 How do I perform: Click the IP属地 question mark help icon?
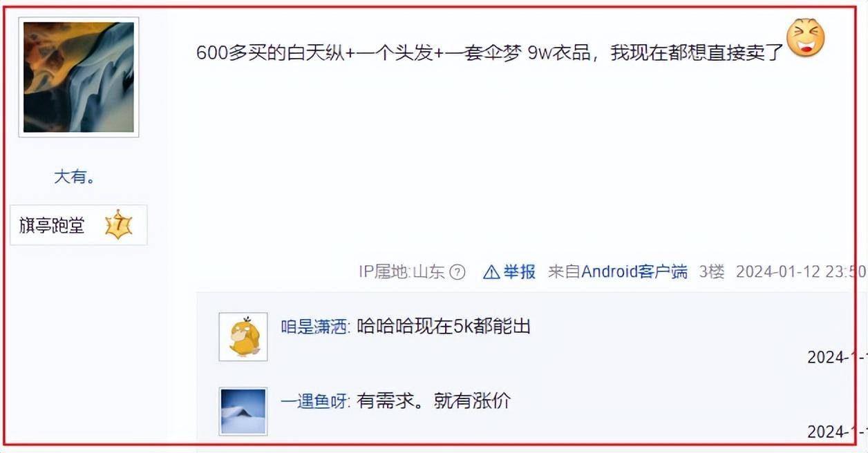tap(457, 272)
